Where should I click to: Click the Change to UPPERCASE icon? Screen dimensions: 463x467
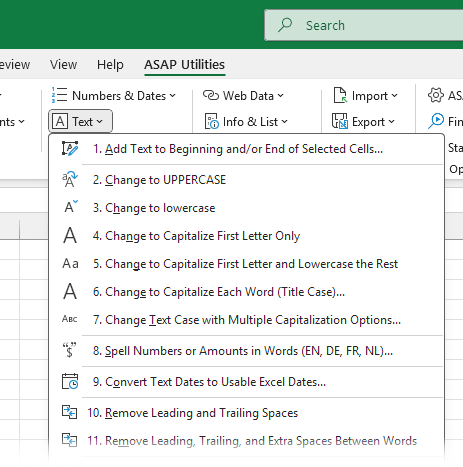tap(70, 180)
